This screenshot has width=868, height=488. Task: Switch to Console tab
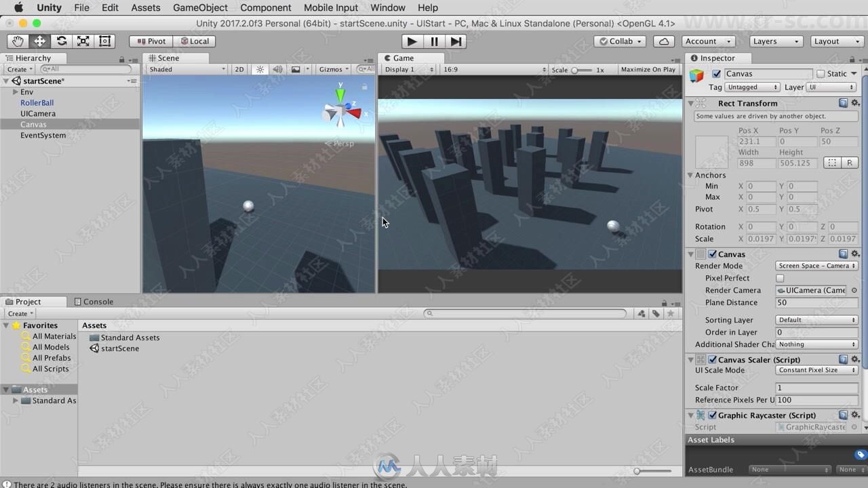[93, 302]
